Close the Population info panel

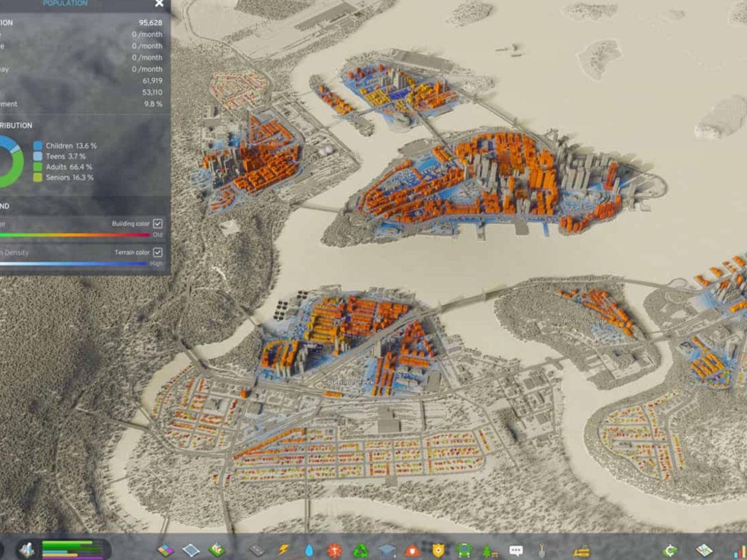tap(159, 4)
